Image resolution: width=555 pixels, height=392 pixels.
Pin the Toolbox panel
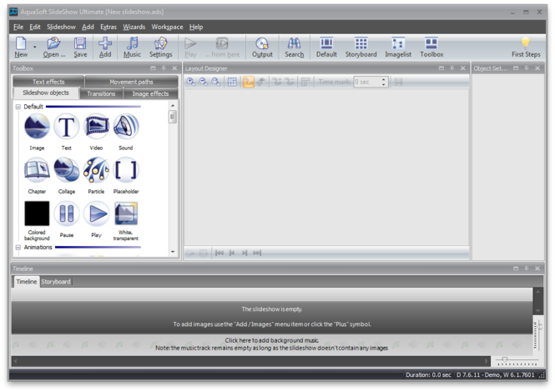[164, 68]
